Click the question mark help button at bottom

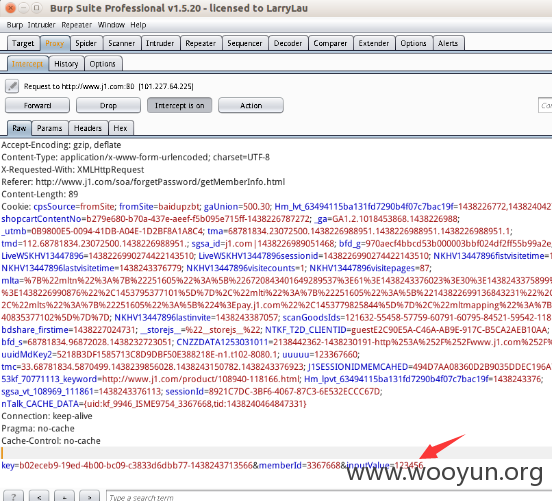[14, 496]
